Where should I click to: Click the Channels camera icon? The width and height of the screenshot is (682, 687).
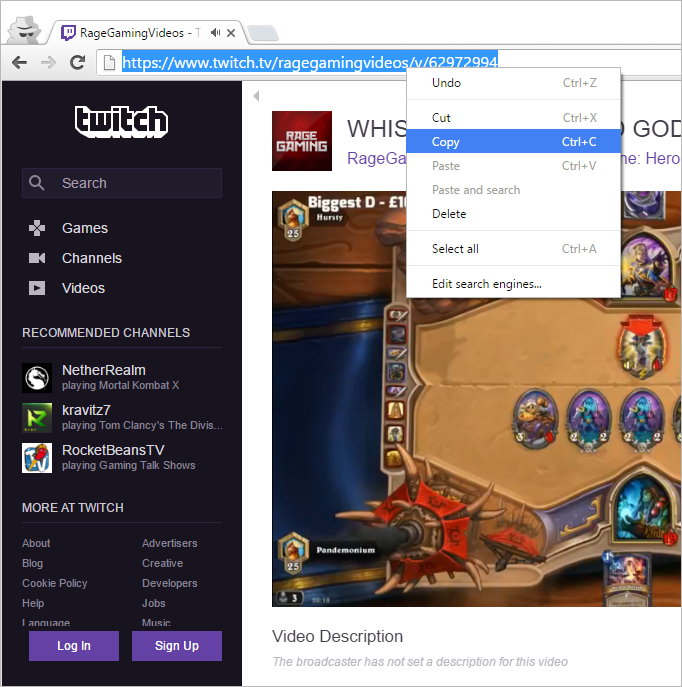coord(37,258)
